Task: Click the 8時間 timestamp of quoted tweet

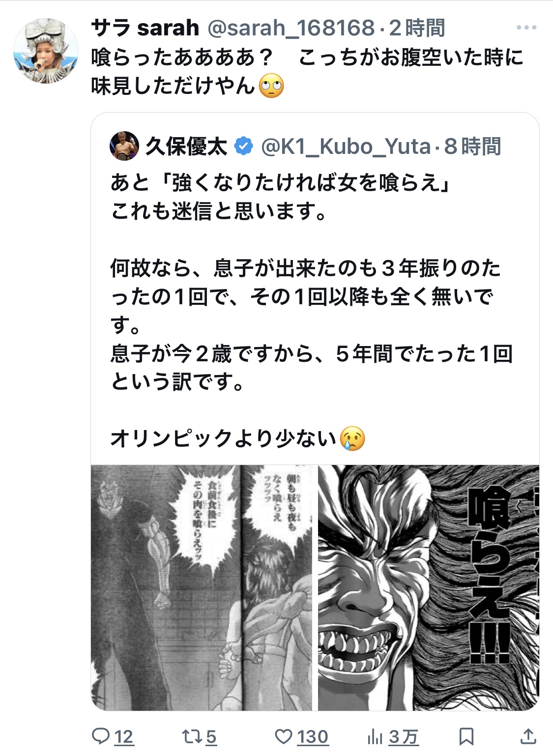Action: pyautogui.click(x=473, y=146)
